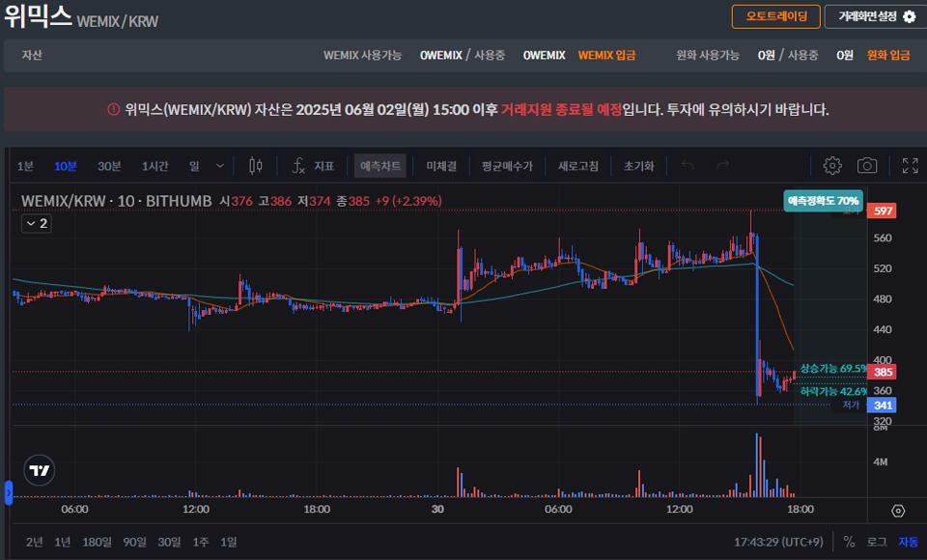Click the 자산 assets label

tap(32, 55)
